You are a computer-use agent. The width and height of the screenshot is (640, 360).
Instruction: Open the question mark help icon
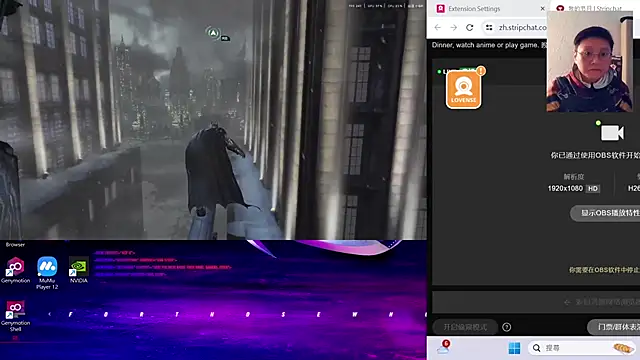pyautogui.click(x=507, y=327)
